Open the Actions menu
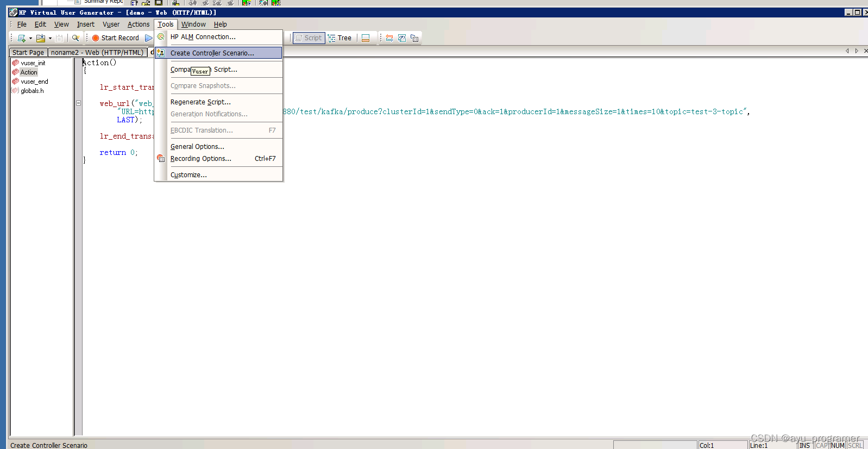The width and height of the screenshot is (868, 449). pos(139,24)
